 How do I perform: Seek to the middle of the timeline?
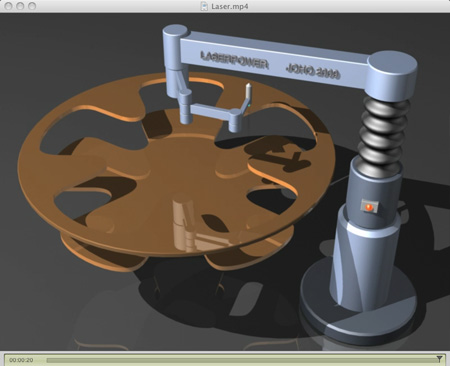243,360
